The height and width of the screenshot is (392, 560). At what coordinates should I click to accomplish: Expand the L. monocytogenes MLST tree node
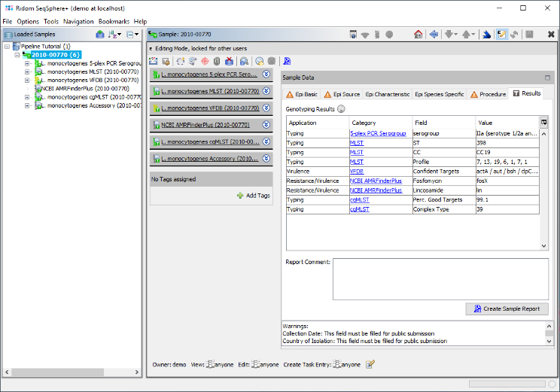27,71
